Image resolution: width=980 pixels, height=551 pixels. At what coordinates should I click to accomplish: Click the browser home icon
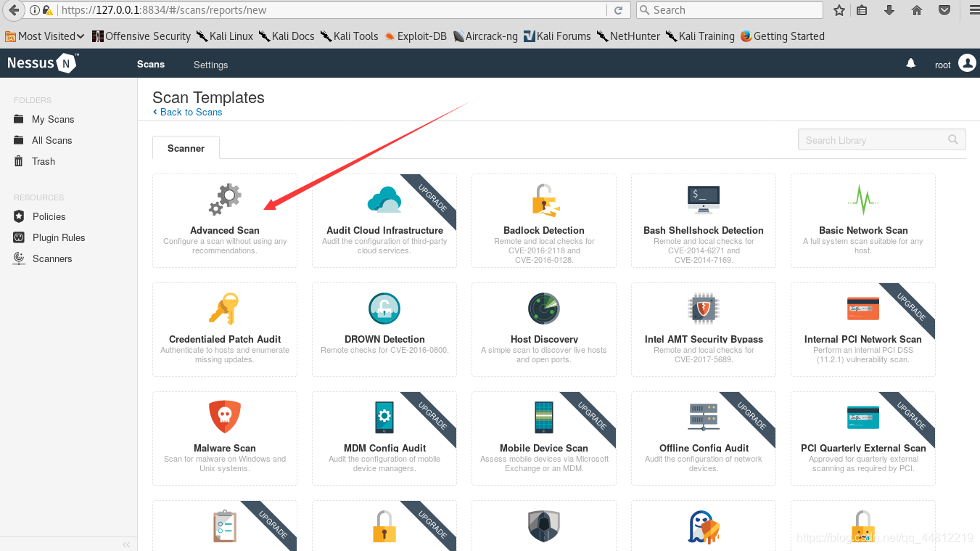(x=917, y=10)
